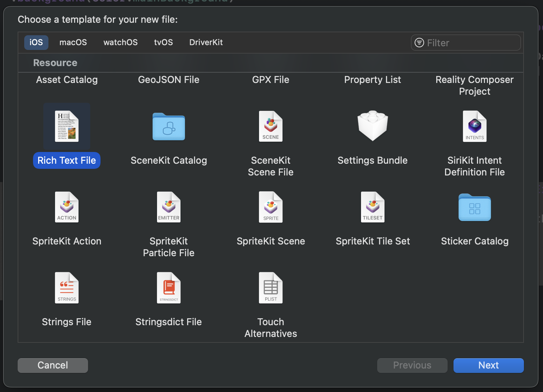The width and height of the screenshot is (543, 392).
Task: Pick the Settings Bundle brick icon
Action: point(373,126)
